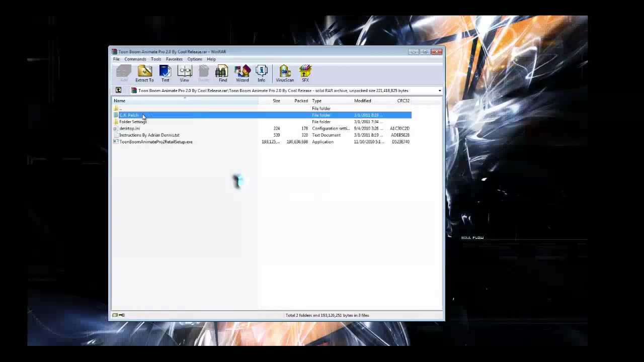Click the parent folder '..' icon
The height and width of the screenshot is (362, 644).
click(x=116, y=109)
